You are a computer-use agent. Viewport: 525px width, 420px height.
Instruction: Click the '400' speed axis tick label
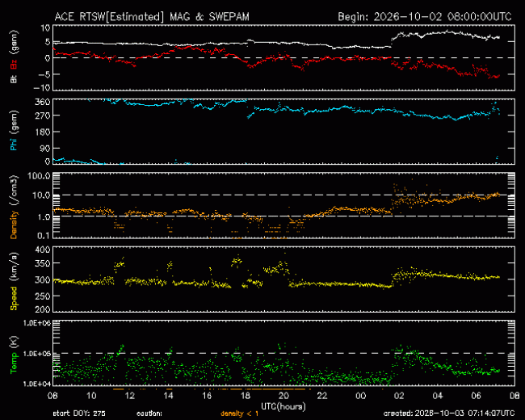point(43,250)
